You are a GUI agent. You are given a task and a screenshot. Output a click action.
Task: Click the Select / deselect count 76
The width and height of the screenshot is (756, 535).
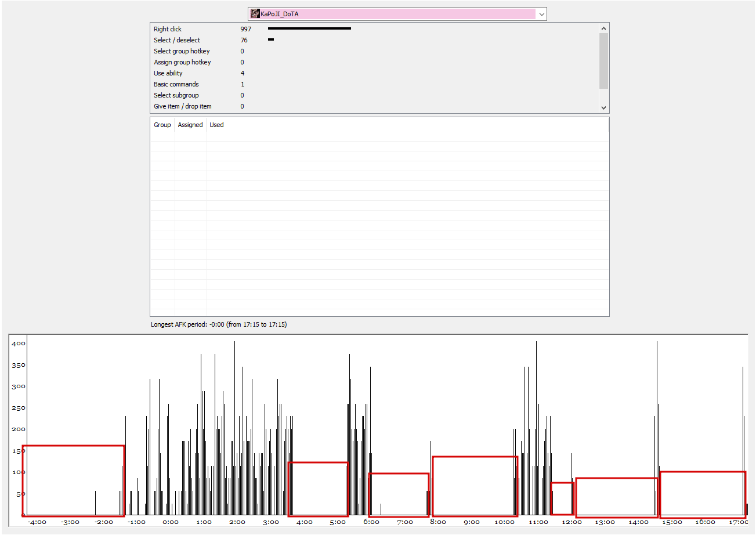(244, 40)
